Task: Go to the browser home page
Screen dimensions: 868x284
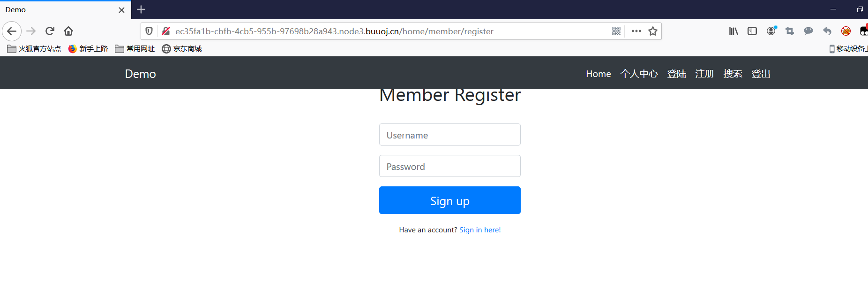Action: 68,31
